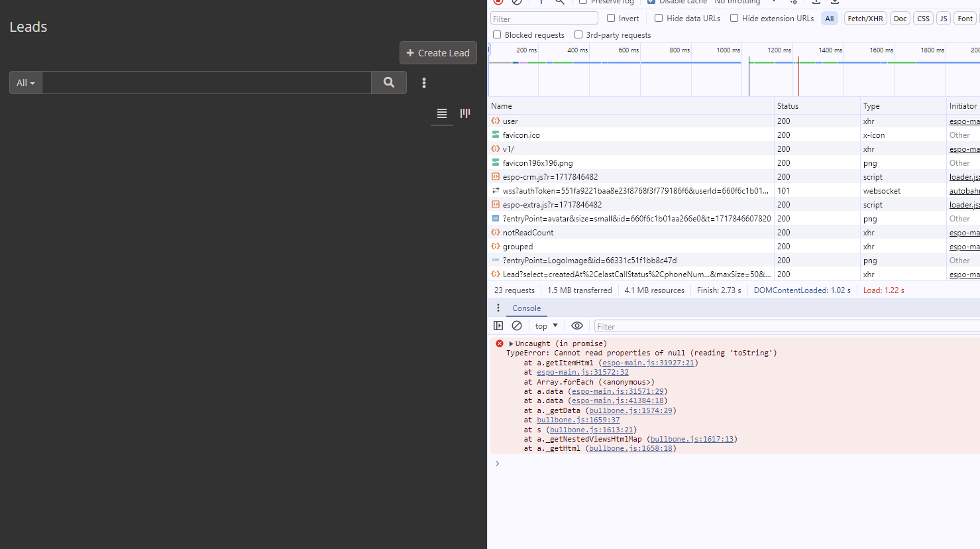The height and width of the screenshot is (549, 980).
Task: Toggle the Preserve log checkbox
Action: [x=583, y=2]
